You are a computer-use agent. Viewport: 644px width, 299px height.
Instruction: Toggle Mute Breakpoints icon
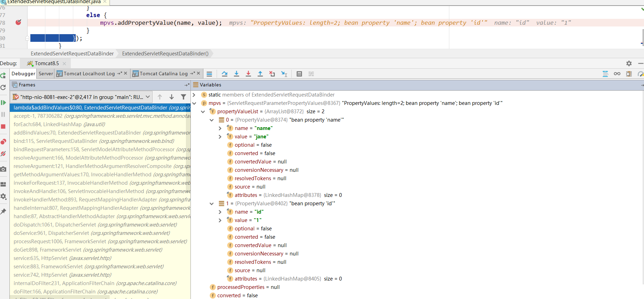coord(3,154)
